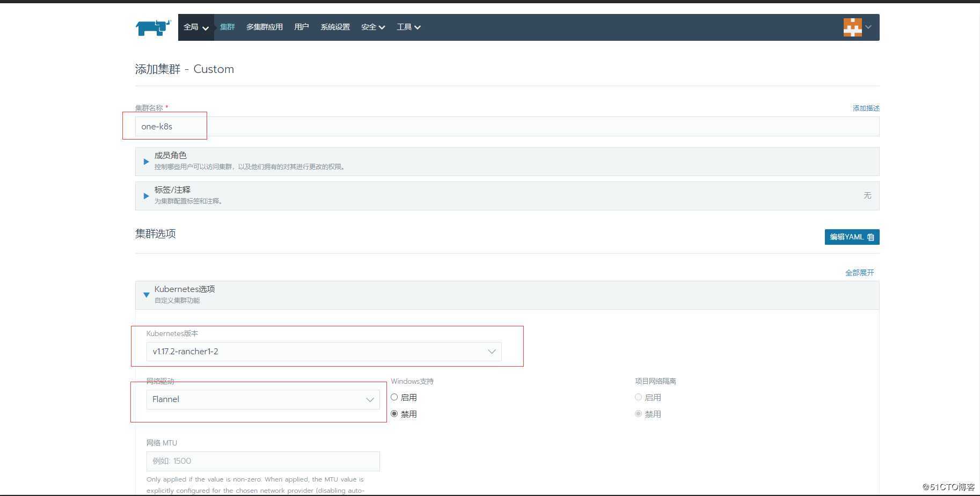Open the Kubernetes版本 version dropdown
Viewport: 980px width, 496px height.
[x=324, y=352]
